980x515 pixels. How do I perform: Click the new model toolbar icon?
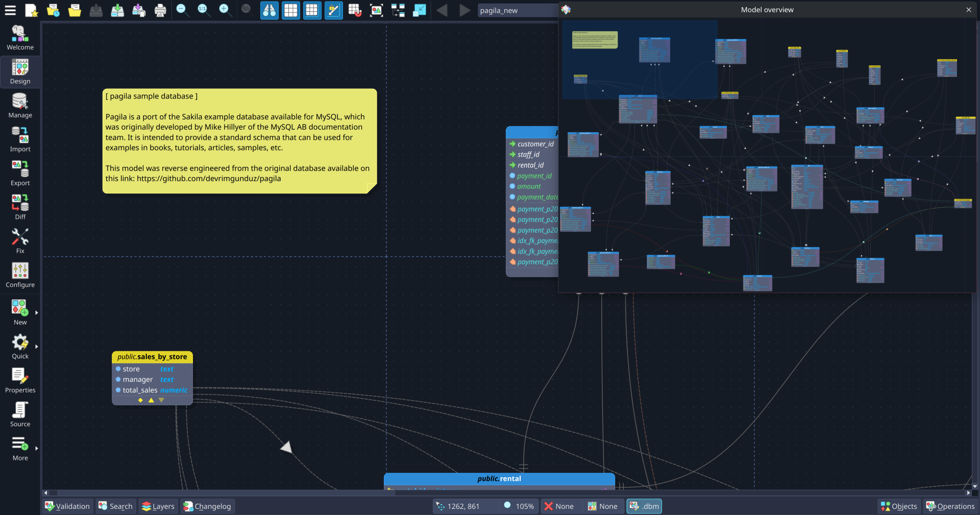(x=32, y=10)
